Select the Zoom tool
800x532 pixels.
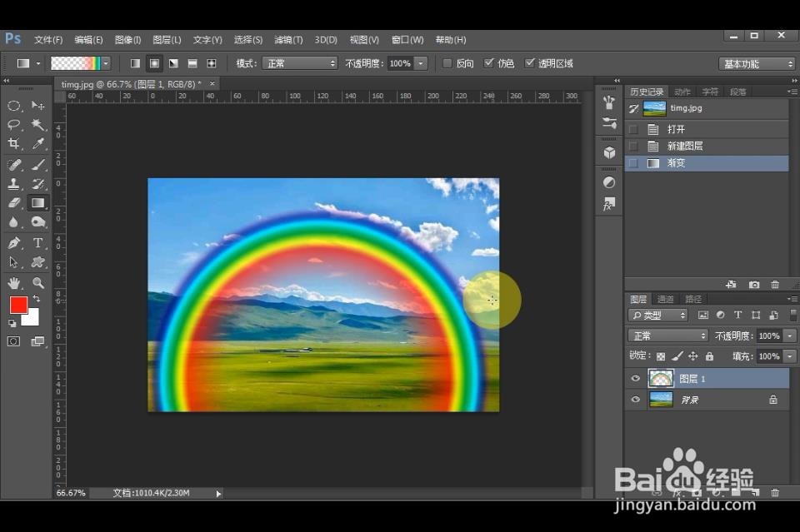(37, 283)
